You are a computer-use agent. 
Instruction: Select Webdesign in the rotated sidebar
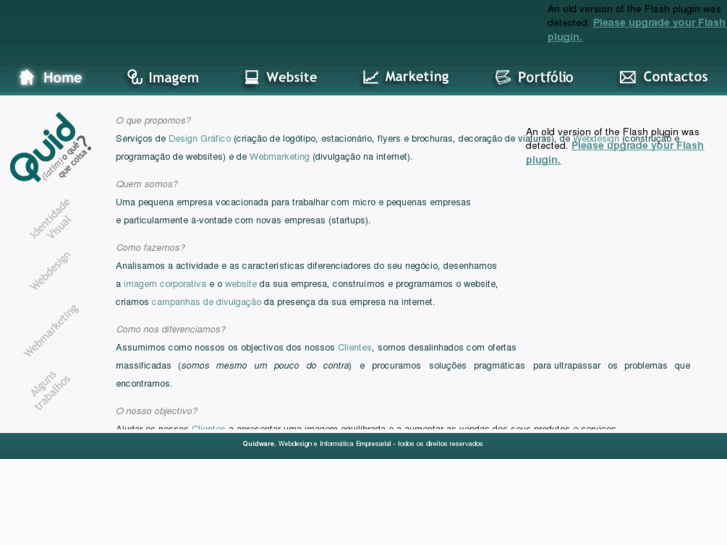50,270
